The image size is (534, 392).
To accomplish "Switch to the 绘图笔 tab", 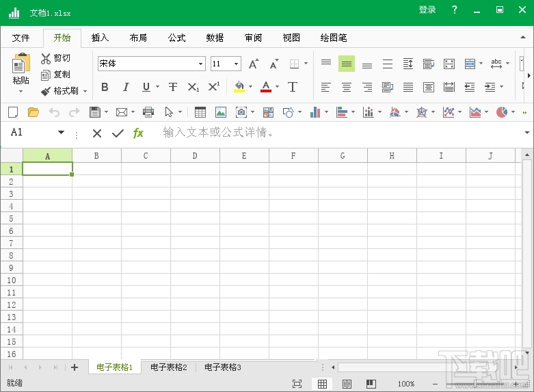I will [x=334, y=38].
